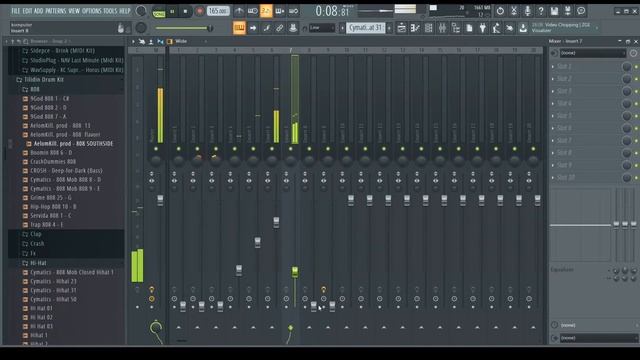640x360 pixels.
Task: Select the Tilldin Drum Kit folder
Action: (44, 80)
